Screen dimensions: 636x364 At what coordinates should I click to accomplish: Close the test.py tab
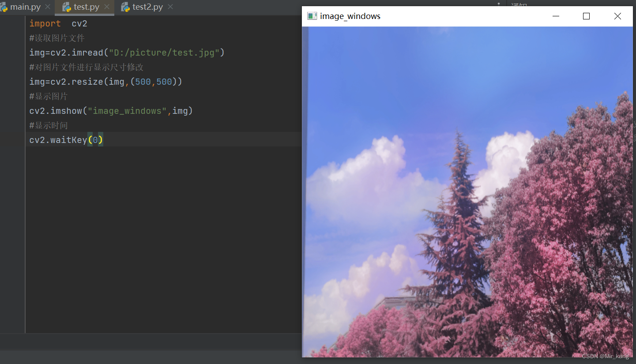[106, 7]
